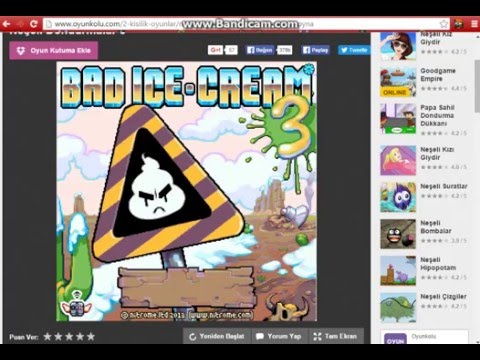Viewport: 480px width, 360px height.
Task: Open the top sidebar girl-with-sunglasses game thumbnail
Action: click(x=398, y=46)
